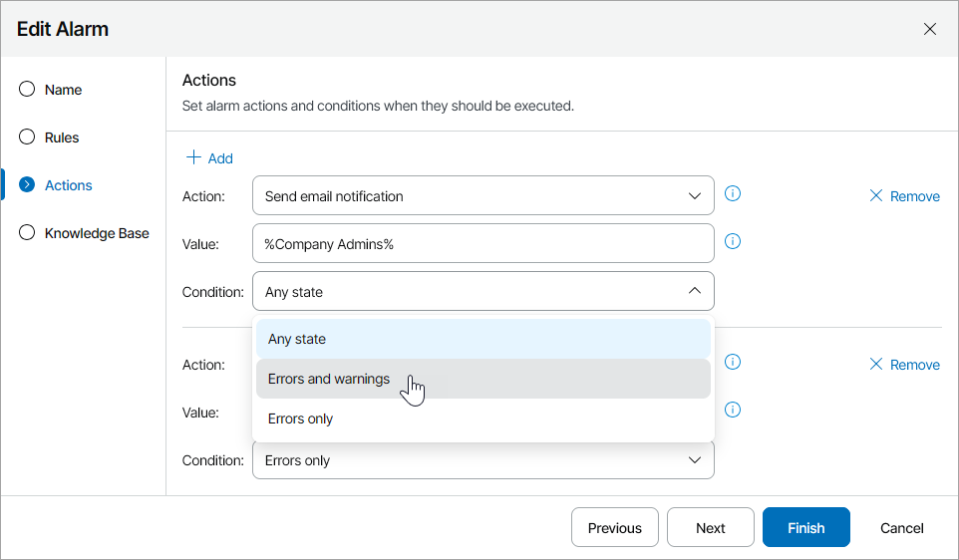Screen dimensions: 959x560
Task: Go back with the Previous button
Action: [x=615, y=528]
